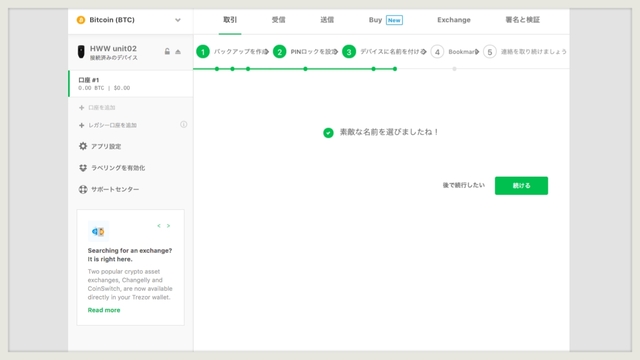640x360 pixels.
Task: Click step label 連絡を取り続けましょう
Action: 534,52
